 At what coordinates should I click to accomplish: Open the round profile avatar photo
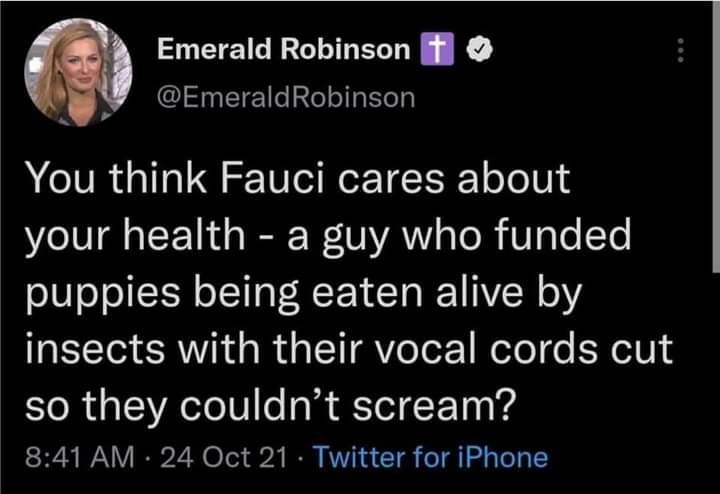click(x=79, y=72)
